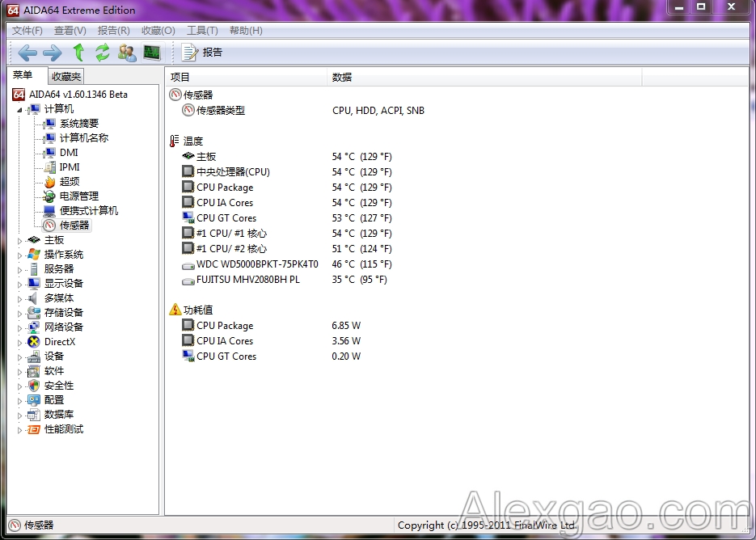The image size is (756, 540).
Task: Select CPU GT Cores row showing 0.20 W
Action: 272,356
